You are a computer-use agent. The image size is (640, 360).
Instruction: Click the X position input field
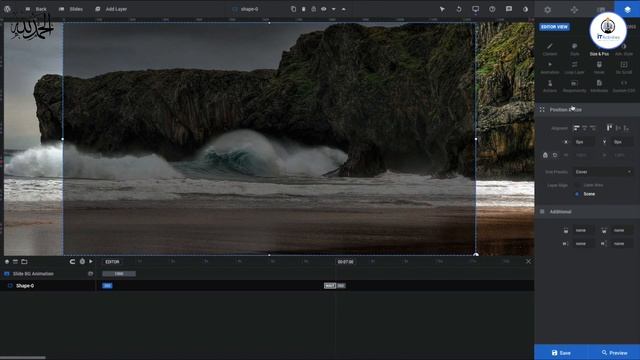click(584, 142)
